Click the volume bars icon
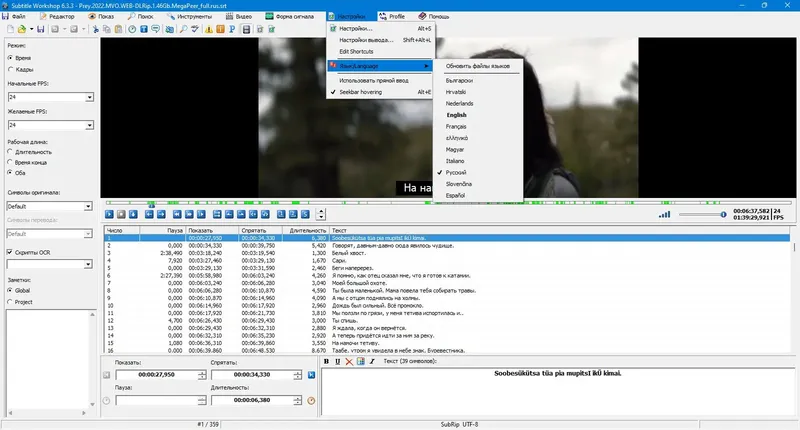 tap(664, 214)
